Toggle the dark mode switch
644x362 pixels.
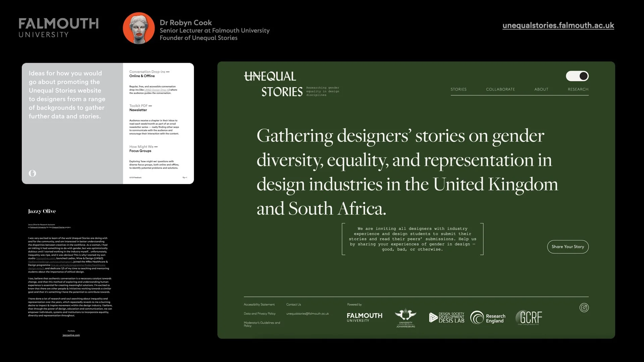[577, 76]
